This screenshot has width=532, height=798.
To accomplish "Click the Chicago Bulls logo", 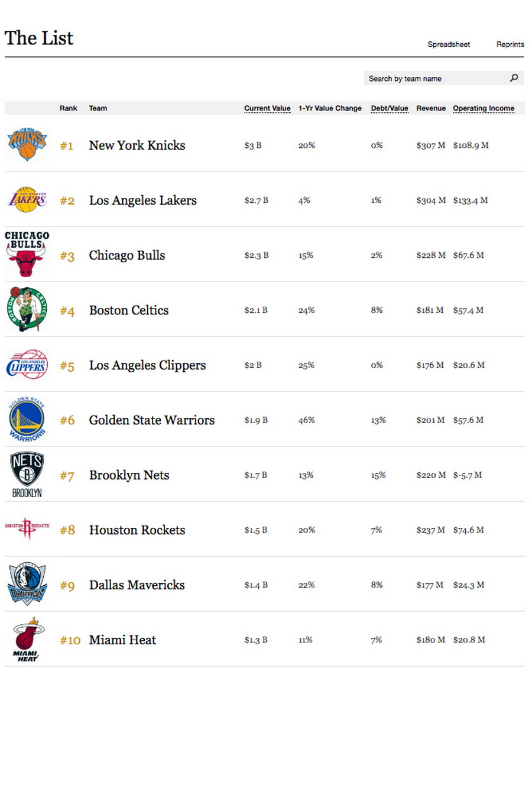I will tap(27, 254).
